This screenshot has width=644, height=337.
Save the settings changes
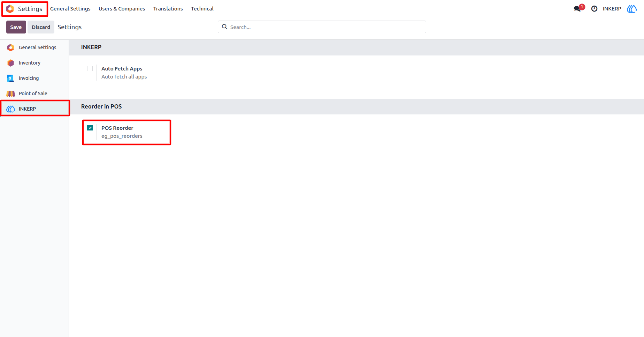(16, 27)
